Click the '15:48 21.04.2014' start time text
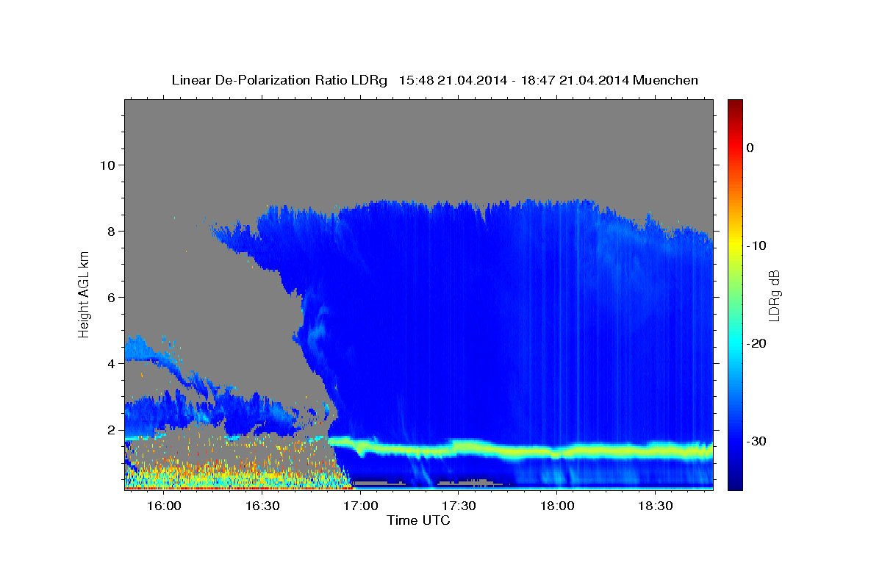The width and height of the screenshot is (882, 588). [453, 80]
